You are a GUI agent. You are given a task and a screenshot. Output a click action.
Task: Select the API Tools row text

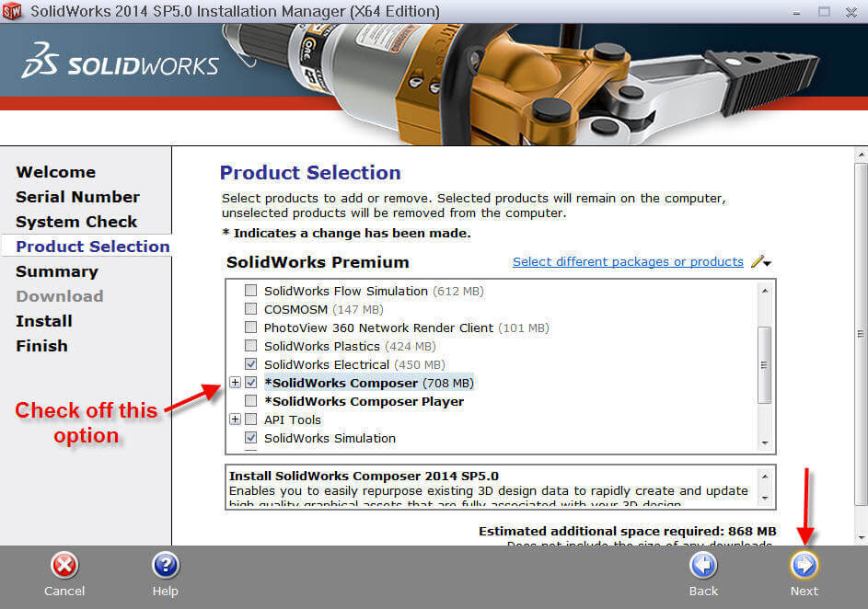click(x=293, y=419)
